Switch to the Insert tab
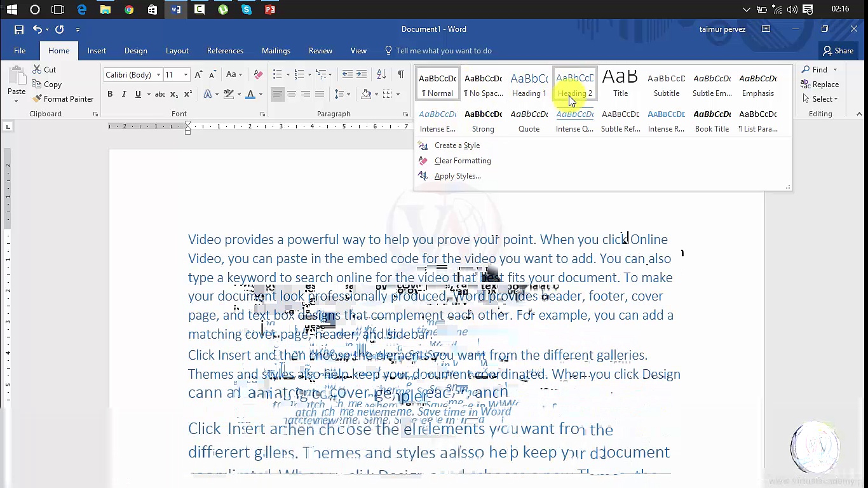The image size is (868, 488). click(97, 51)
